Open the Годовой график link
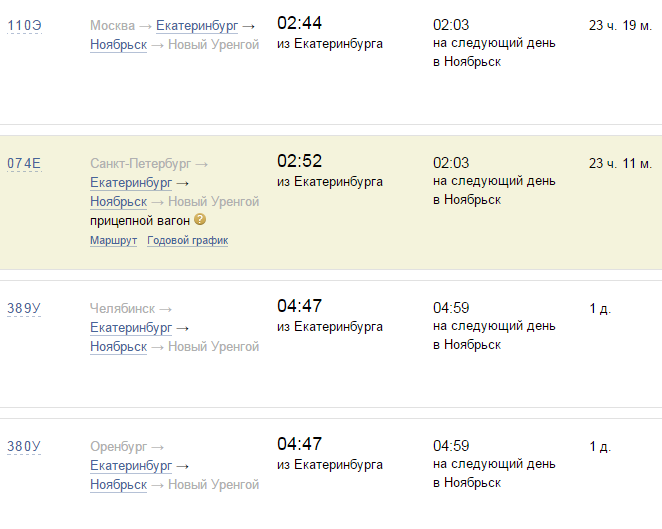662x529 pixels. (x=188, y=241)
